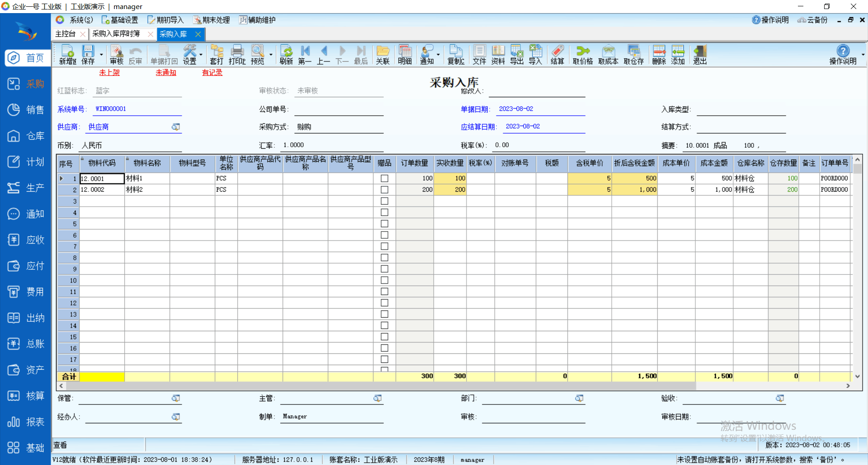Open the 保管 field lookup selector

[176, 398]
